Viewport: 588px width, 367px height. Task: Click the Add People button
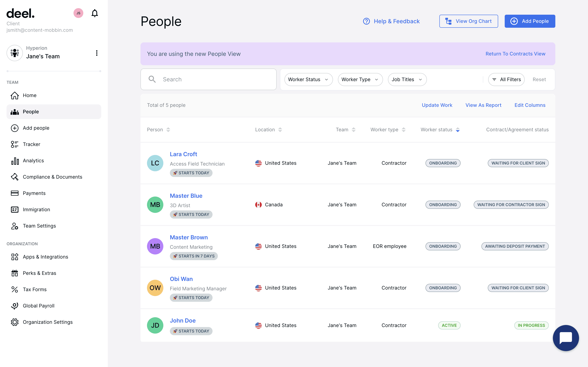tap(530, 21)
